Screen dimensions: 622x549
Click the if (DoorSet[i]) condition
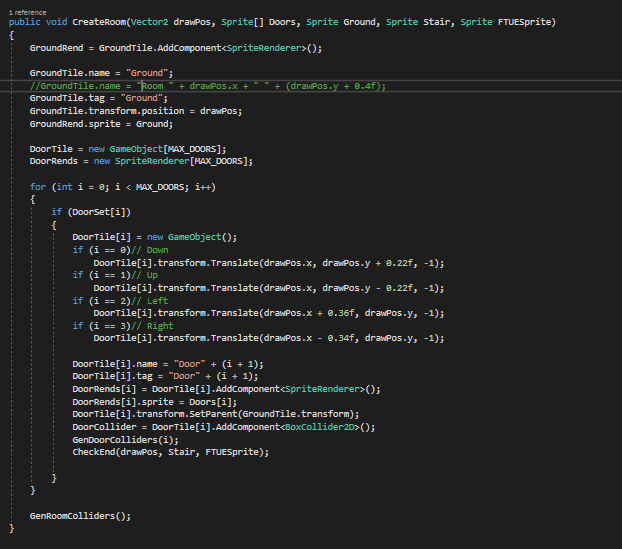click(x=91, y=212)
